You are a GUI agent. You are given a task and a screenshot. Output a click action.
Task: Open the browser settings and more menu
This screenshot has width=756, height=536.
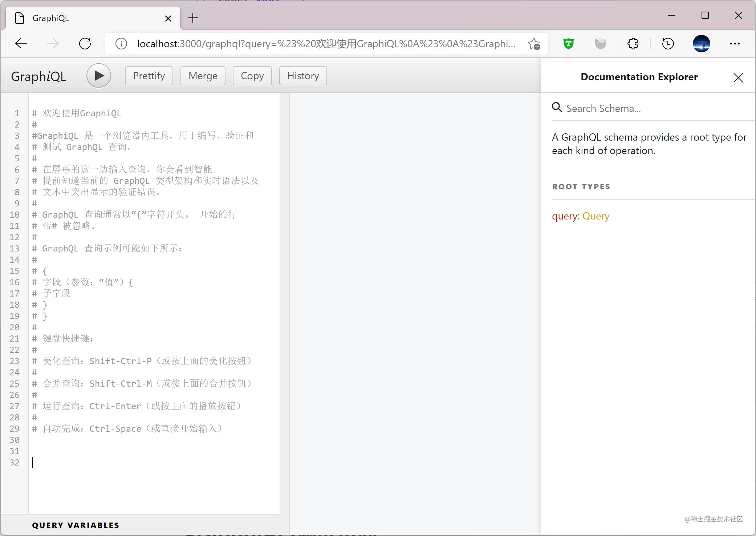pyautogui.click(x=735, y=44)
